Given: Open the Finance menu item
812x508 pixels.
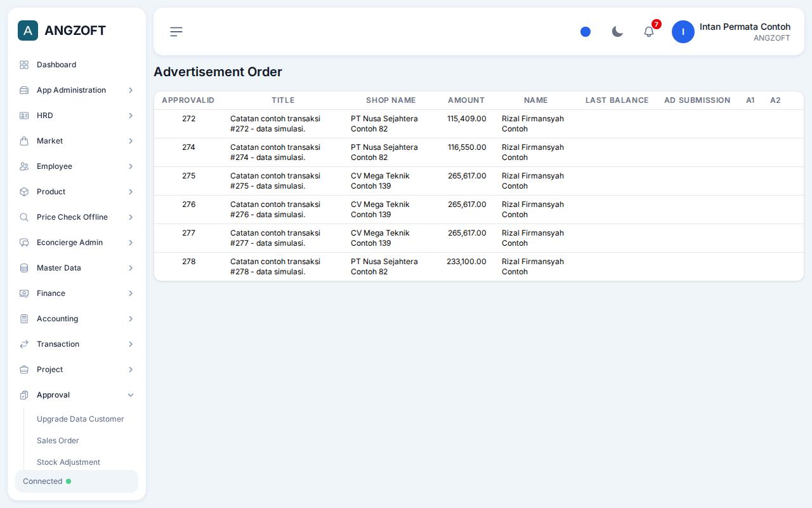Looking at the screenshot, I should pyautogui.click(x=77, y=293).
